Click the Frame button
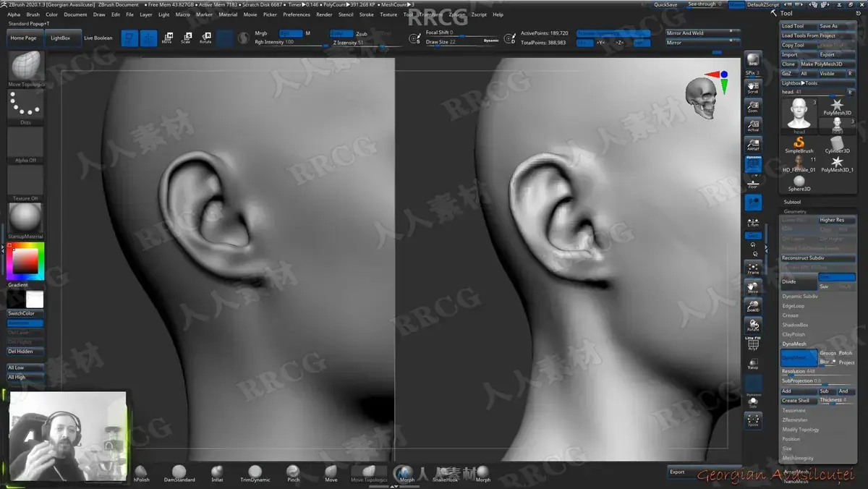This screenshot has width=868, height=489. (753, 268)
